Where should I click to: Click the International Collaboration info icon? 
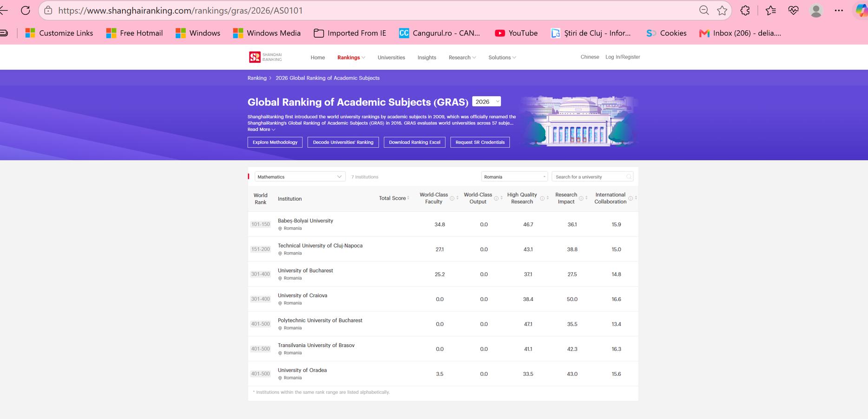pos(631,198)
